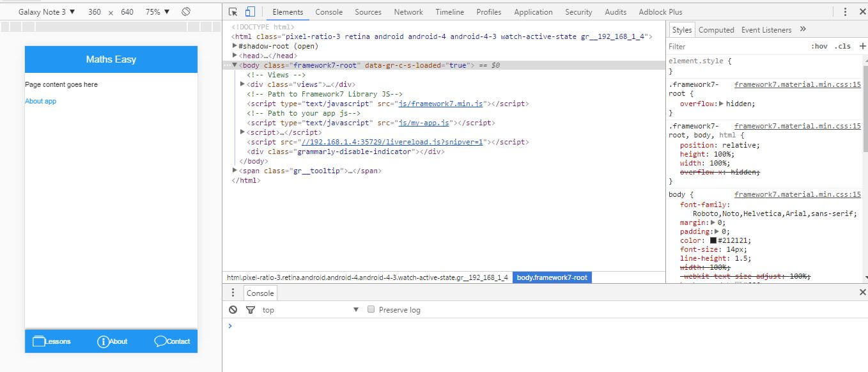868x372 pixels.
Task: Collapse the body element node
Action: click(x=235, y=65)
